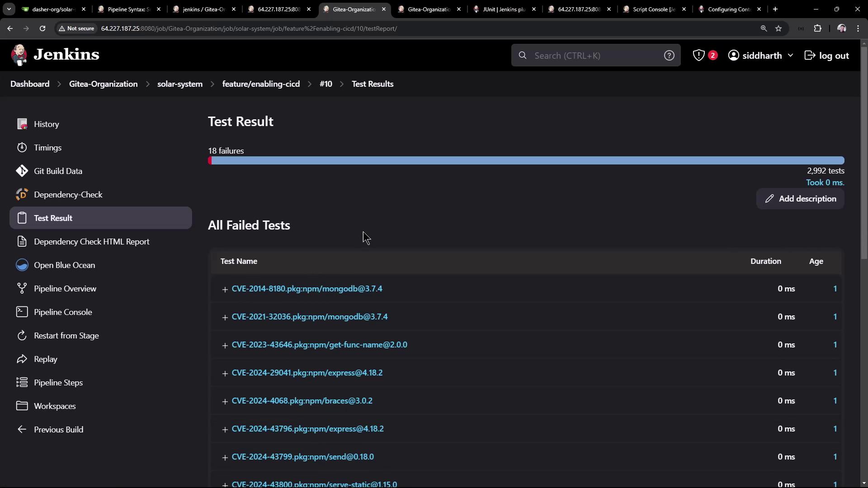Open security warnings shield icon
This screenshot has height=488, width=868.
699,56
